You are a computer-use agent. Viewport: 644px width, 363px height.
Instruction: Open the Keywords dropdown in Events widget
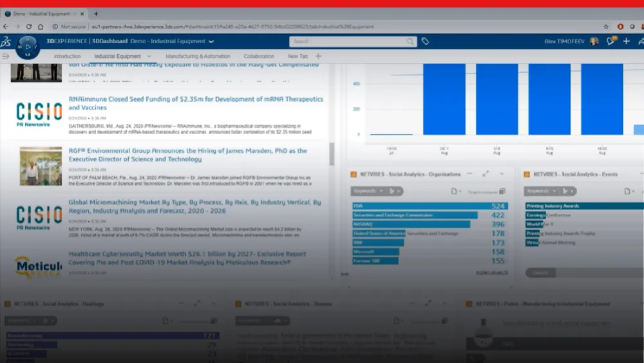point(542,191)
